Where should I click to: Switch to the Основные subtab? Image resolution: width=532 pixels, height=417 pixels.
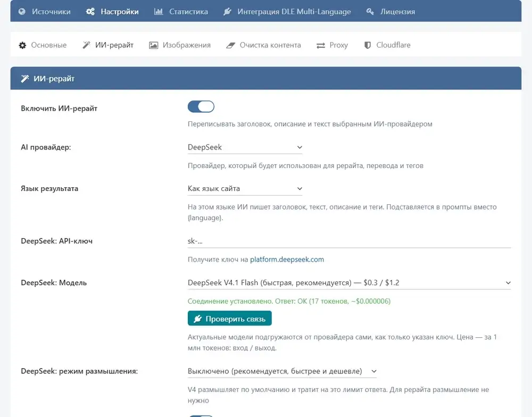tap(43, 45)
